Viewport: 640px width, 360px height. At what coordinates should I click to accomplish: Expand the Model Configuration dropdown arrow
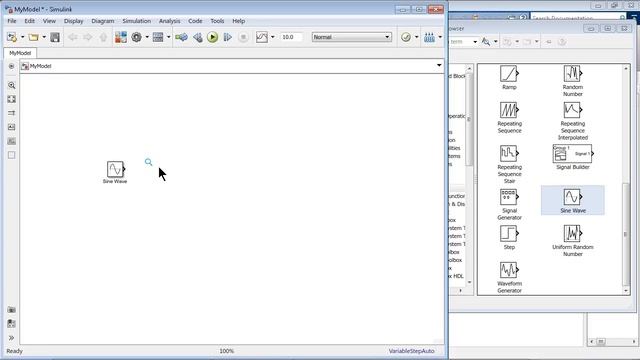tap(147, 37)
